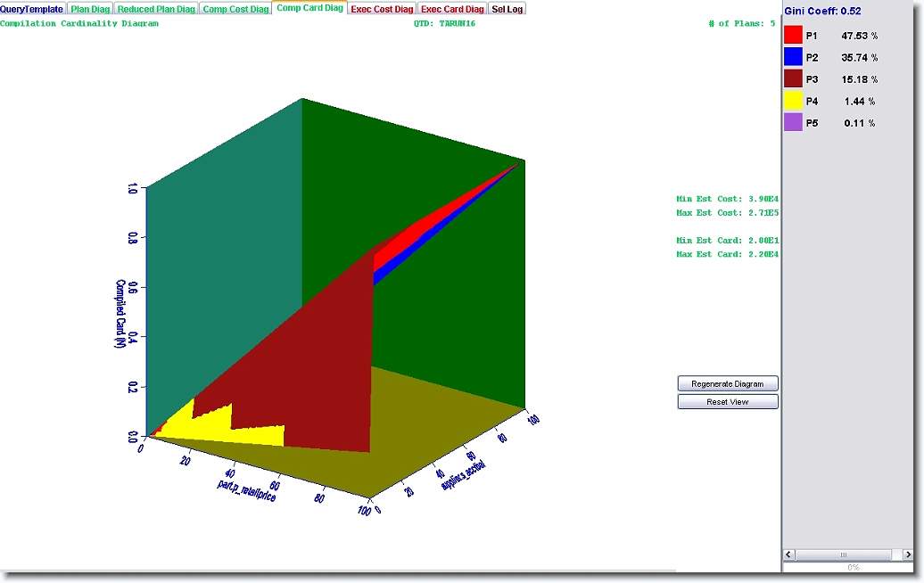Click the blue P2 plan swatch
The height and width of the screenshot is (583, 924).
793,57
